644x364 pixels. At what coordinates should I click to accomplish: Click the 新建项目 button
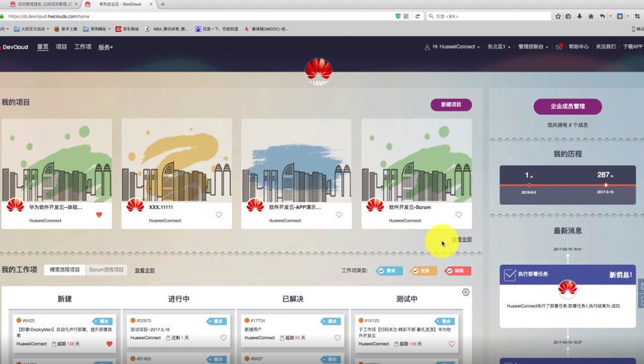[451, 105]
